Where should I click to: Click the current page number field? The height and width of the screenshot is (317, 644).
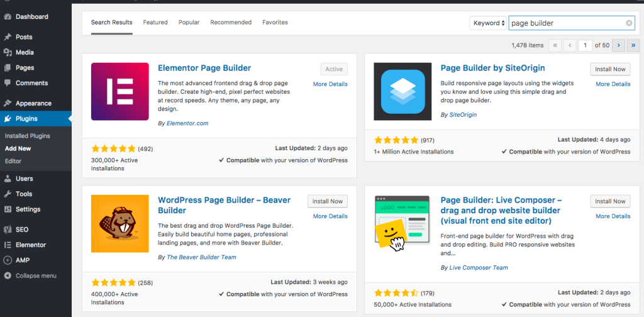(x=585, y=45)
